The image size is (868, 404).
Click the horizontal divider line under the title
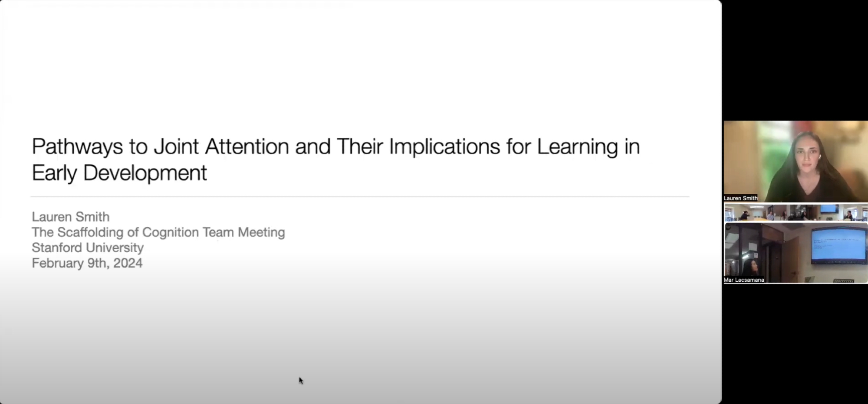(359, 197)
